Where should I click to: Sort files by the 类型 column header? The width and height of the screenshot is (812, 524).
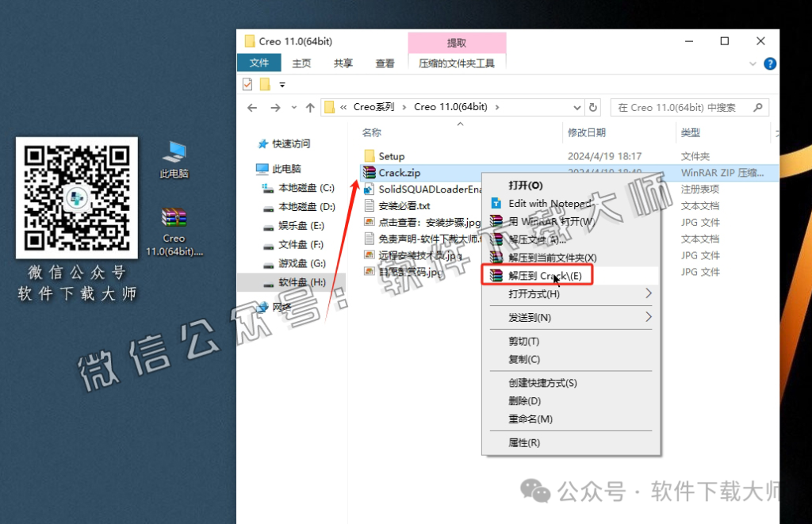691,132
